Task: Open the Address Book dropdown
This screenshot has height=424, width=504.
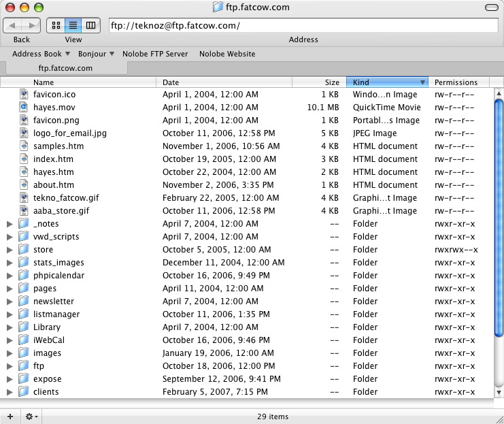Action: pyautogui.click(x=41, y=54)
